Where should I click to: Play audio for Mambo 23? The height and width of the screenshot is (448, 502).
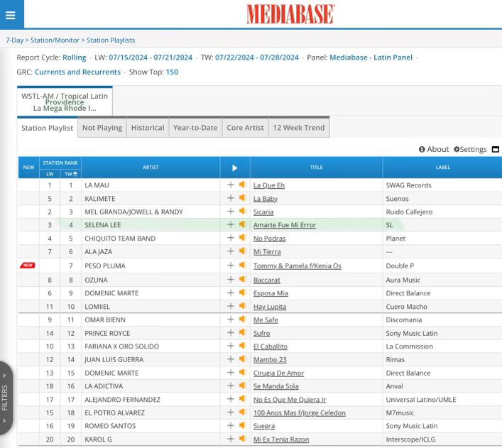tap(242, 359)
